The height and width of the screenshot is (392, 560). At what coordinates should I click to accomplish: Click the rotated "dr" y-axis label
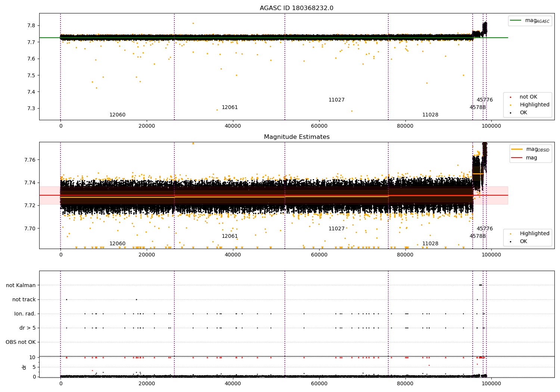(24, 367)
